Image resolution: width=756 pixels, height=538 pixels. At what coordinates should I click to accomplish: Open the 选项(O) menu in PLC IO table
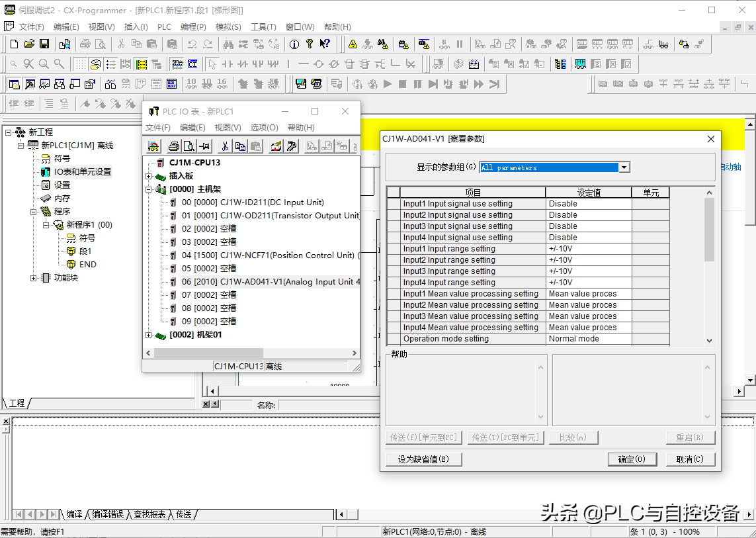[264, 127]
